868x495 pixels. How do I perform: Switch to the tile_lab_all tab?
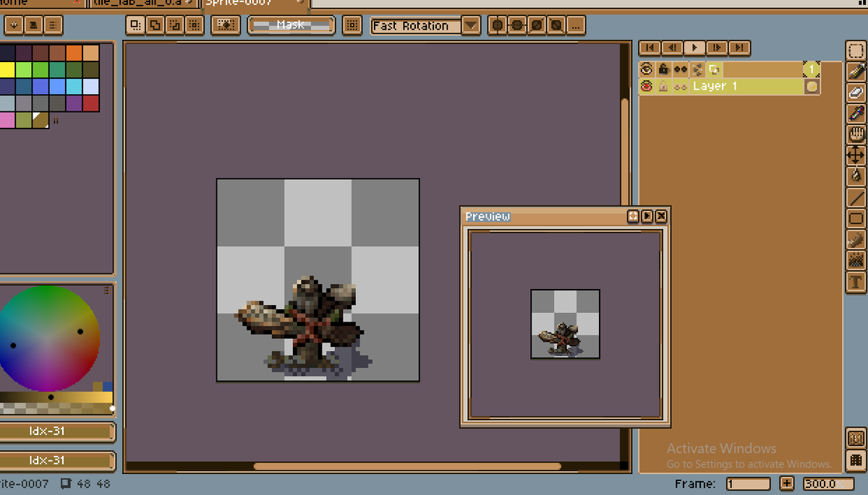(142, 4)
